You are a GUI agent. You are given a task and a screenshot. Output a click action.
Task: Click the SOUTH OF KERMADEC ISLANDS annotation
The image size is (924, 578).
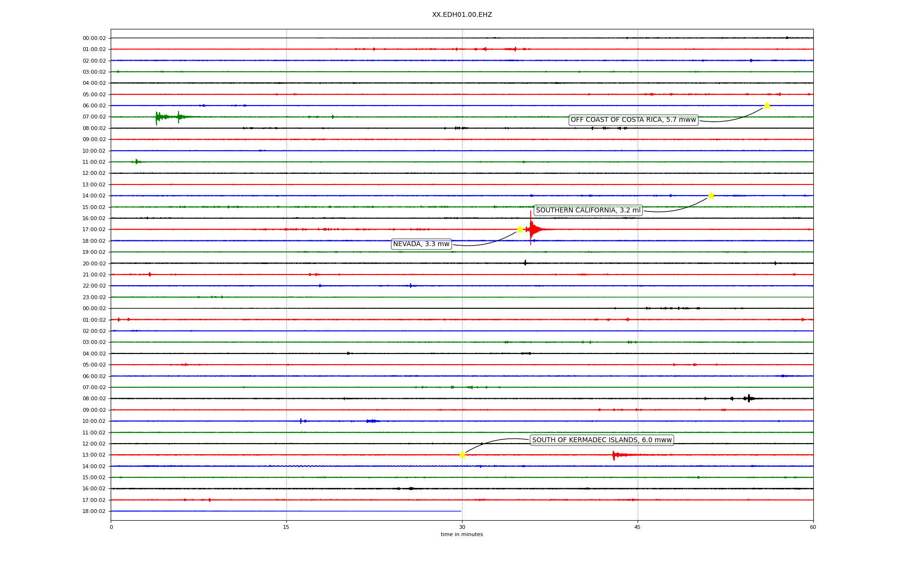602,440
